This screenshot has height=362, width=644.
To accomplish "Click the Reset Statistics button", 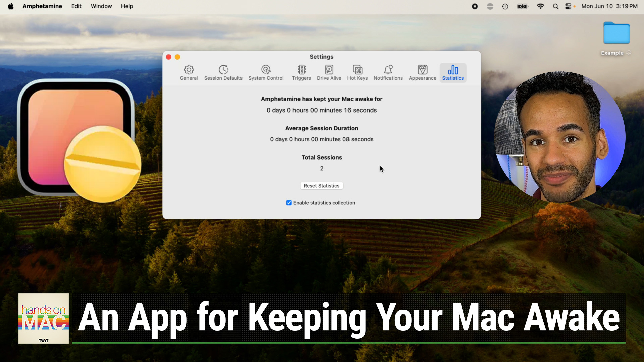I will click(321, 185).
